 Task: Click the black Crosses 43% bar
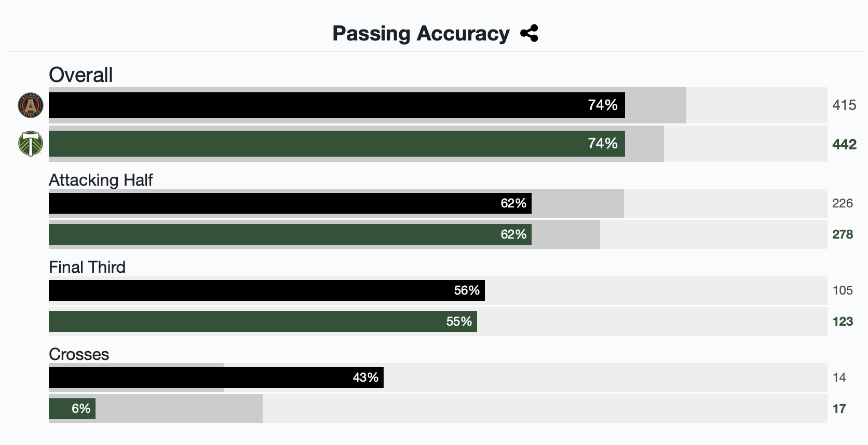(x=216, y=378)
